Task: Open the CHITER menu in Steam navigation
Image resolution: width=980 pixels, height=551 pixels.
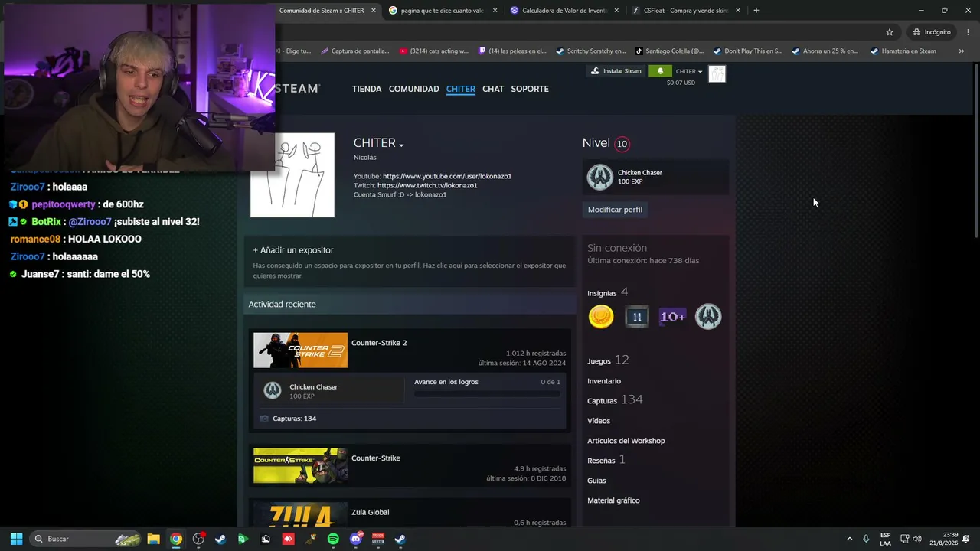Action: pos(461,89)
